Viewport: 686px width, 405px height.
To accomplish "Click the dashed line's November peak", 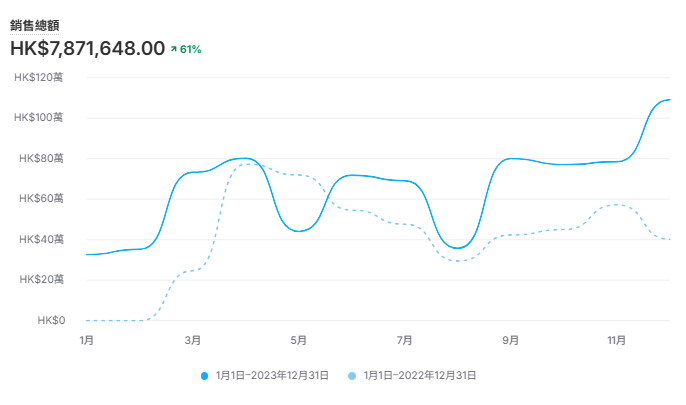I will click(617, 204).
